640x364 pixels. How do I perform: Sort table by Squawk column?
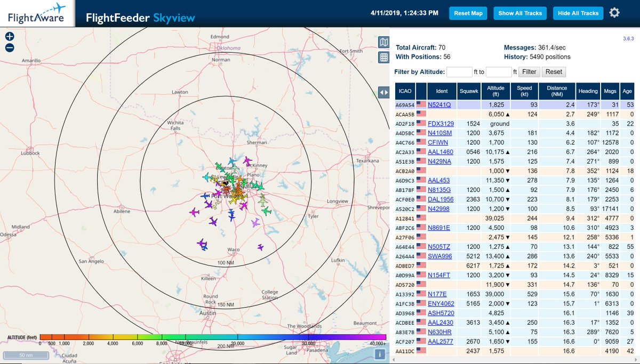(469, 91)
